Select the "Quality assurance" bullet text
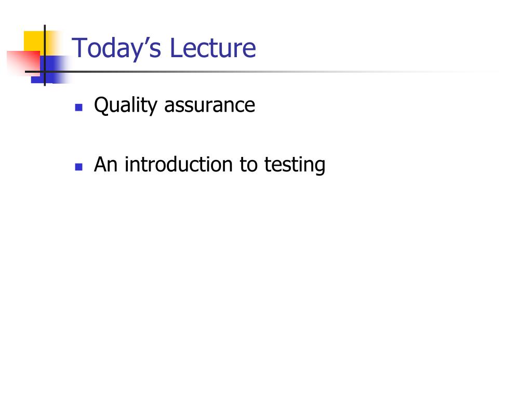 pyautogui.click(x=175, y=105)
